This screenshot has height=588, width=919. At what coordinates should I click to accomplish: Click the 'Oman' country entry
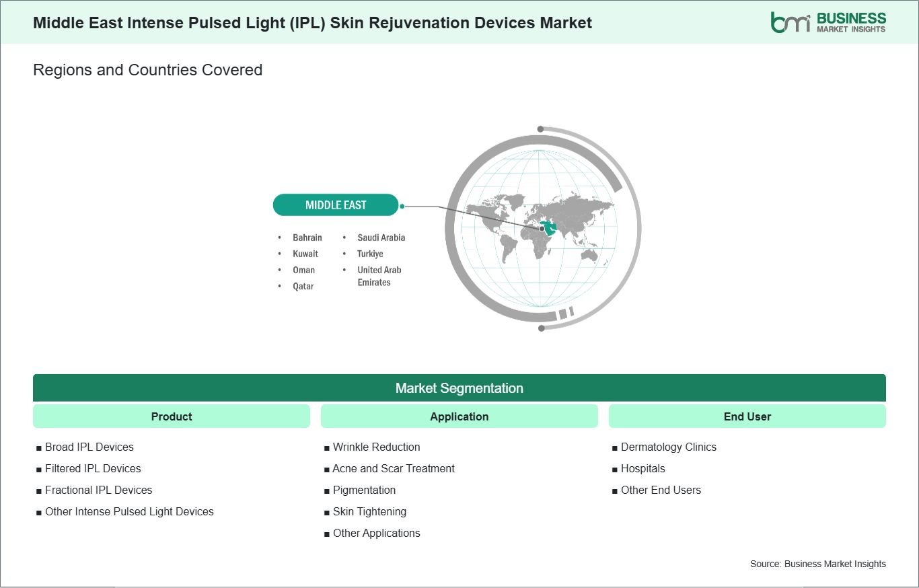pyautogui.click(x=303, y=270)
